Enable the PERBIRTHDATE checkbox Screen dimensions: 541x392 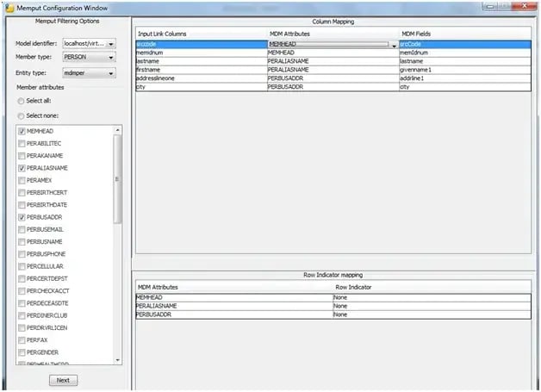coord(22,205)
